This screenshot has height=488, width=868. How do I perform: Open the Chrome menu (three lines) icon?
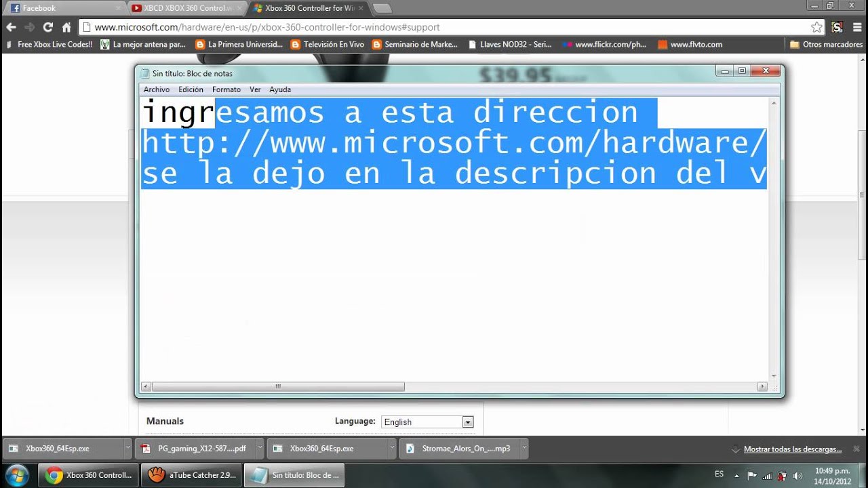tap(856, 27)
